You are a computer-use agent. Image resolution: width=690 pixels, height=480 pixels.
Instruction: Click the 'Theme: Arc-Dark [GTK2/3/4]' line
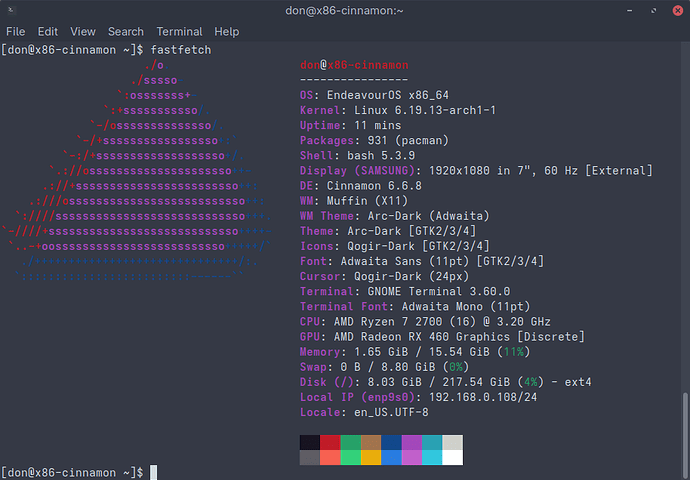(388, 231)
